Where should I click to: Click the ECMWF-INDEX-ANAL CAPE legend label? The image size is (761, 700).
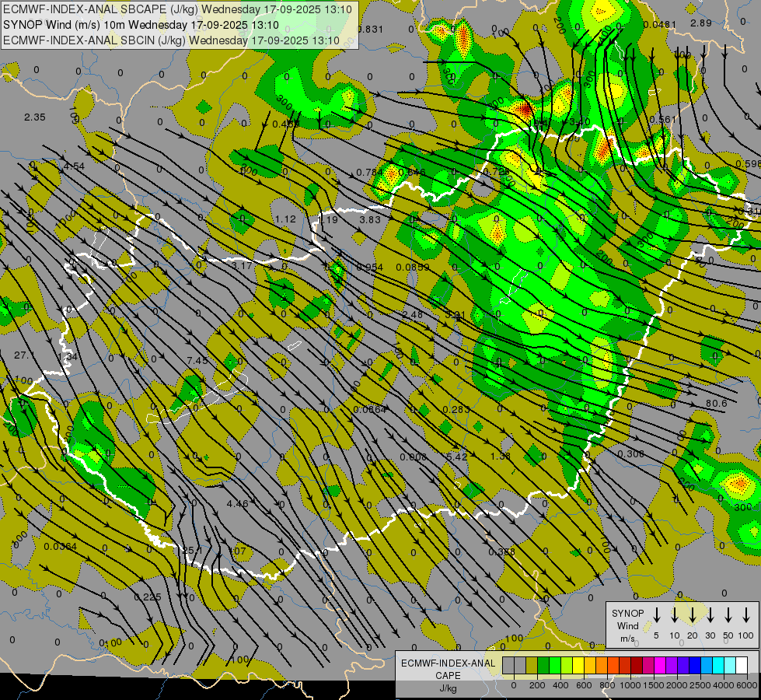coord(448,669)
